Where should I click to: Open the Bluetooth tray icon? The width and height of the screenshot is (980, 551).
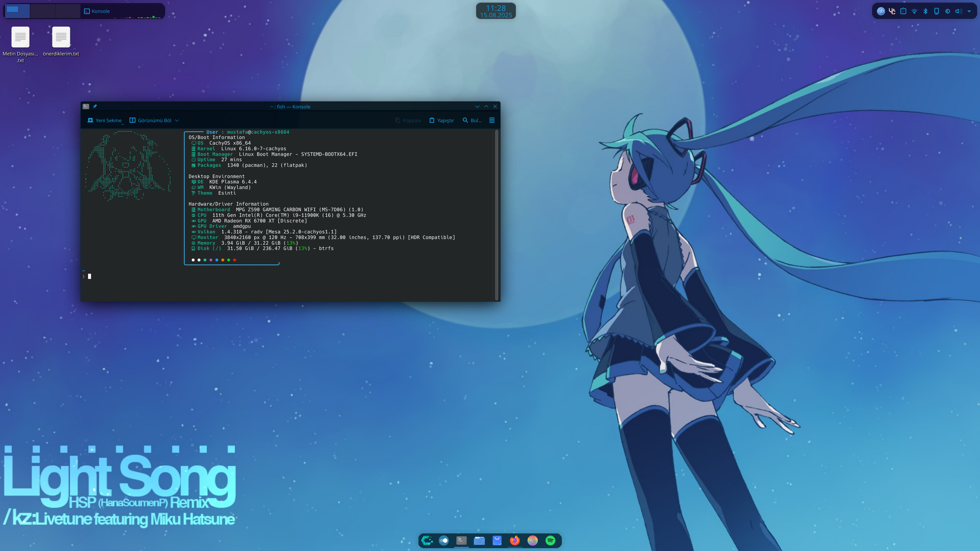point(925,11)
